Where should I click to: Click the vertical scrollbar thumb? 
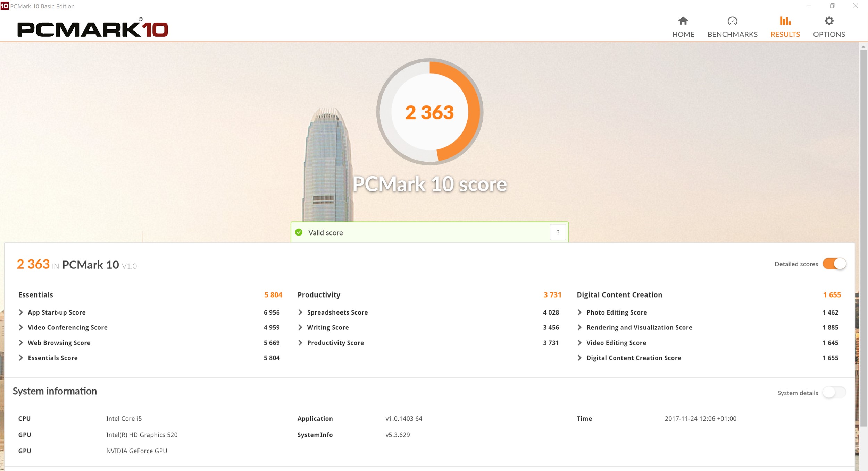coord(863,239)
